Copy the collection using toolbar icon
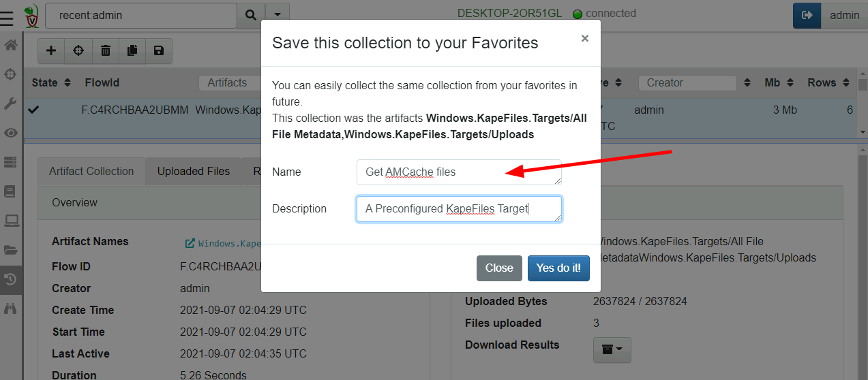The height and width of the screenshot is (380, 868). tap(132, 50)
